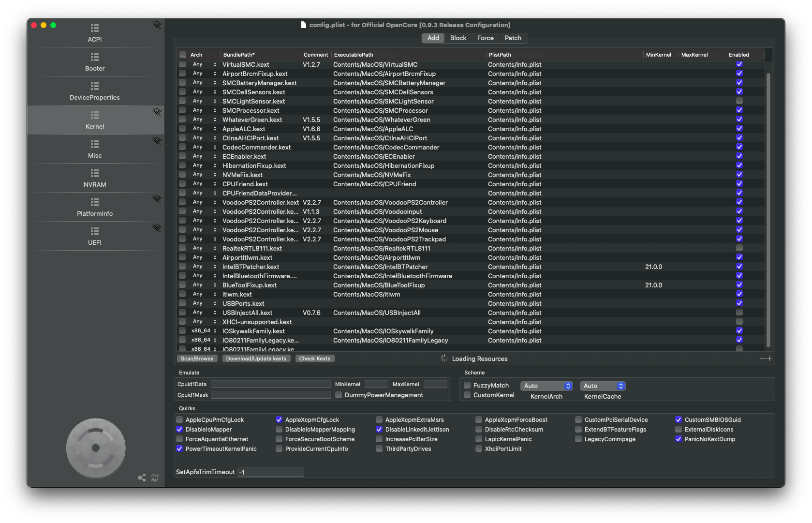
Task: Open the DeviceProperties section icon
Action: click(x=95, y=86)
